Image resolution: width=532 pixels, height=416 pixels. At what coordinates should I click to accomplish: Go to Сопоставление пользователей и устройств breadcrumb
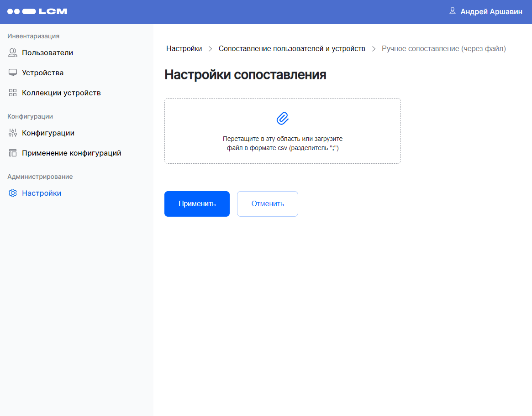[x=292, y=49]
